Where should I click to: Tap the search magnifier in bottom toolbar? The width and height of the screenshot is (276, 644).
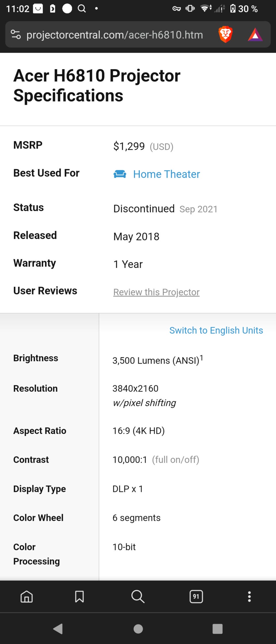point(138,597)
